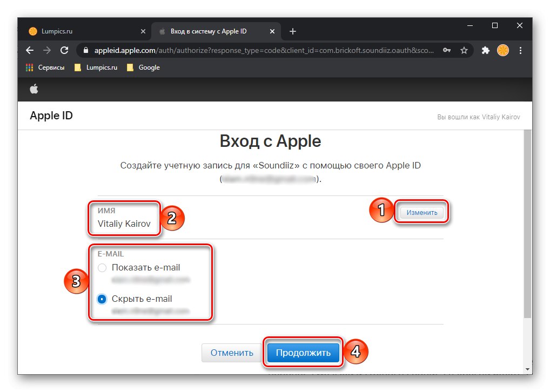550x392 pixels.
Task: Select the Вход в систему с Apple ID tab
Action: (x=216, y=31)
